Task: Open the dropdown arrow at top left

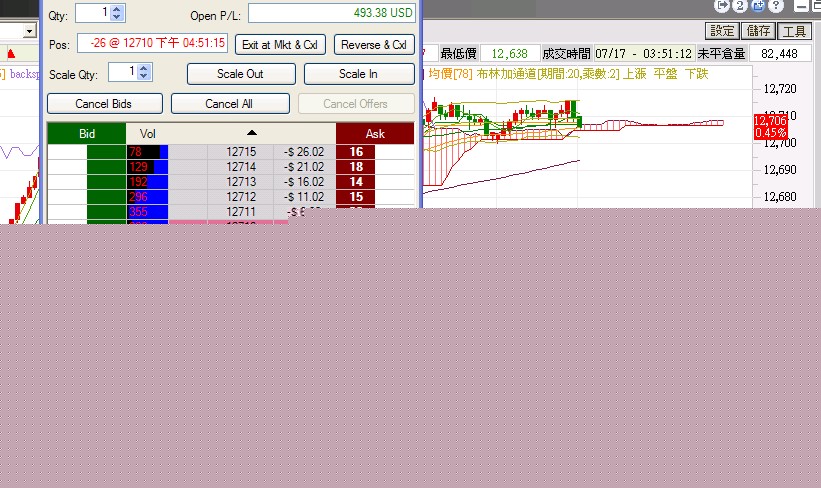Action: coord(29,31)
